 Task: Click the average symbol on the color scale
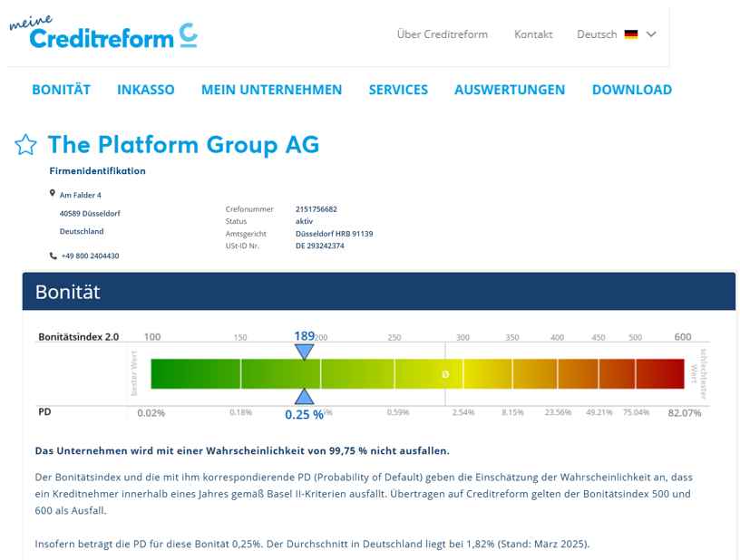(445, 374)
